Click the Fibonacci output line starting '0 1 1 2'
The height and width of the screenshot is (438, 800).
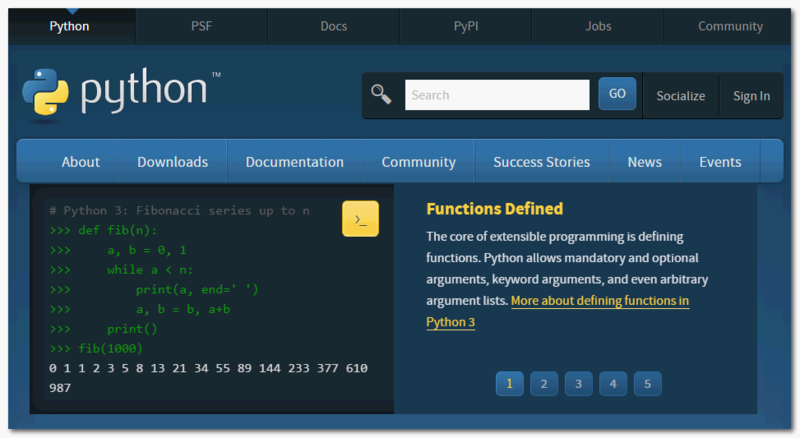pos(208,368)
